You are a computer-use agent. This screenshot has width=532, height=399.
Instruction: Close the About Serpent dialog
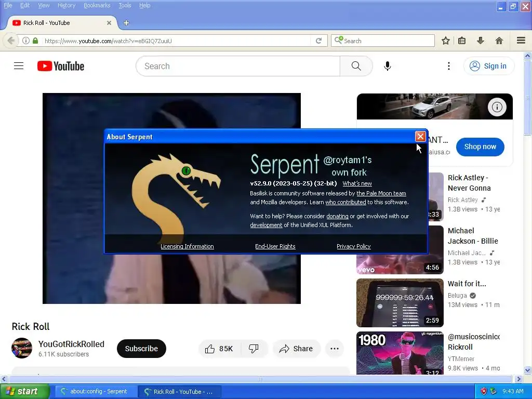[x=420, y=137]
